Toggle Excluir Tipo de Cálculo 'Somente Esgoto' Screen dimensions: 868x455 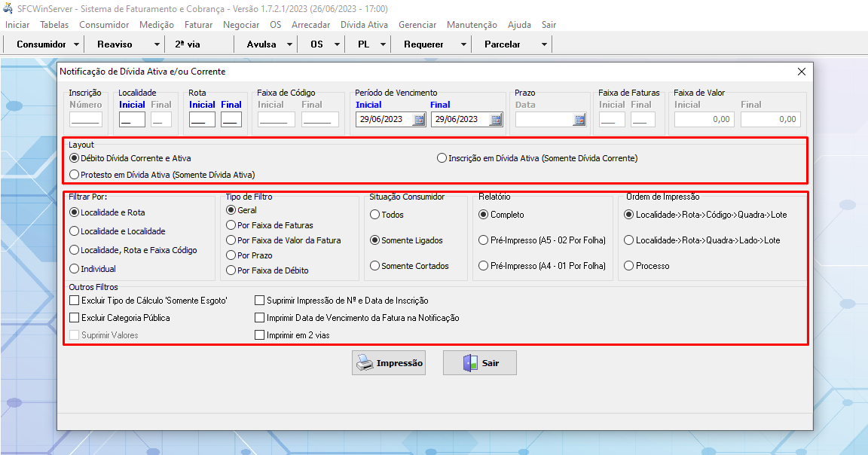point(74,300)
